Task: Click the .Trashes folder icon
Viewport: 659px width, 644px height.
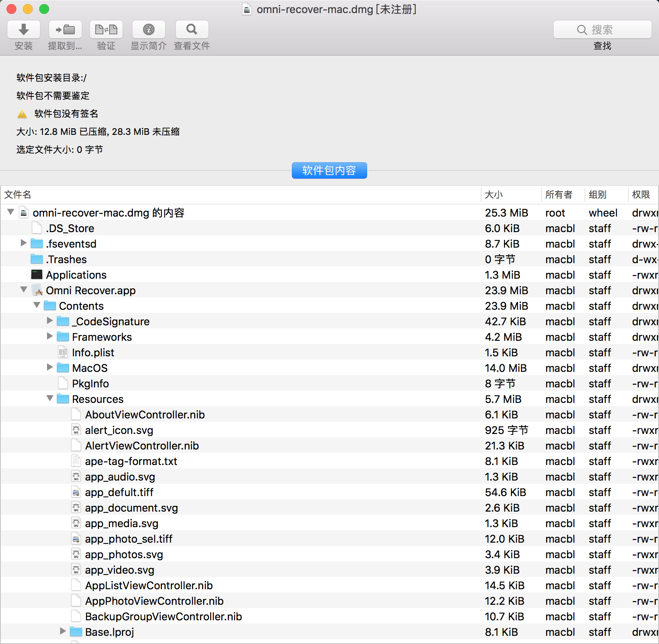Action: (x=37, y=259)
